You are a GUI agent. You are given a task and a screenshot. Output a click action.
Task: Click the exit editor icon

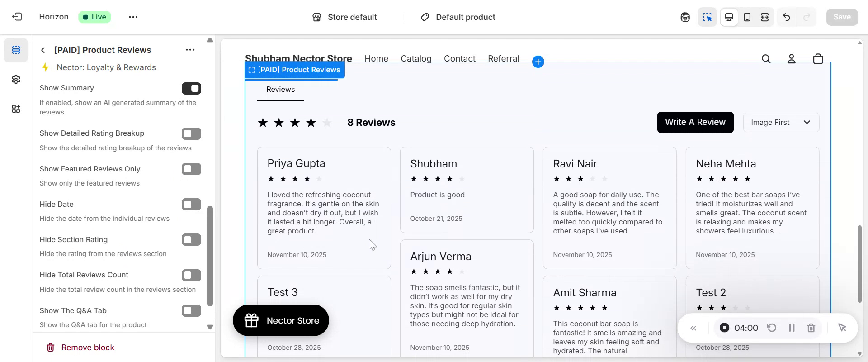coord(17,17)
